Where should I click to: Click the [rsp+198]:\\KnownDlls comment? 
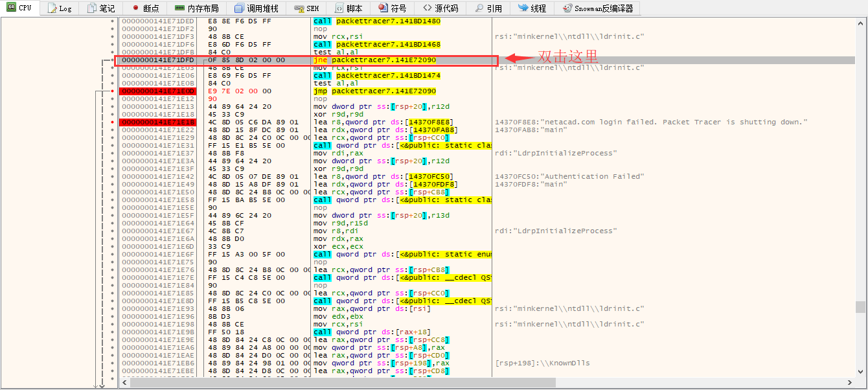click(542, 363)
